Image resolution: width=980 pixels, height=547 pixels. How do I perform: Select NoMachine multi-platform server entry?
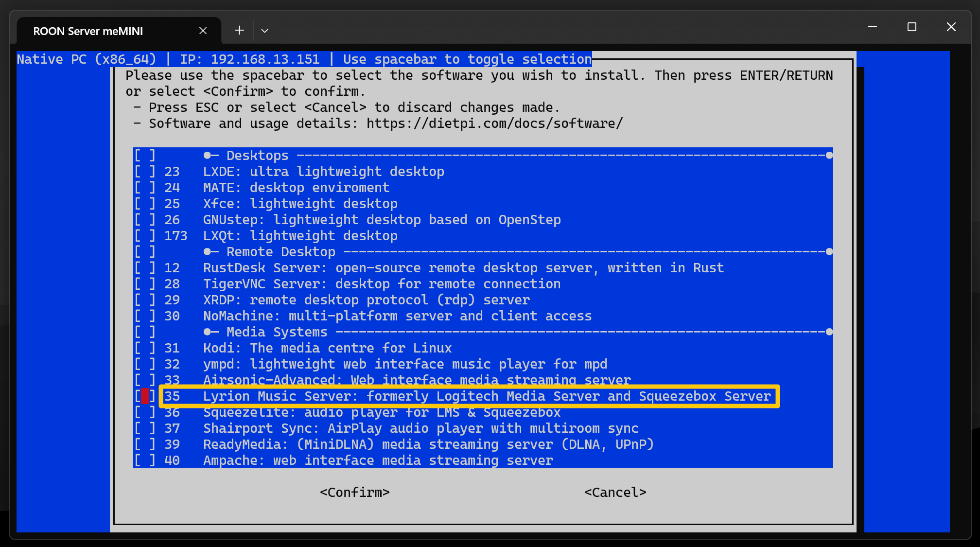pyautogui.click(x=397, y=316)
